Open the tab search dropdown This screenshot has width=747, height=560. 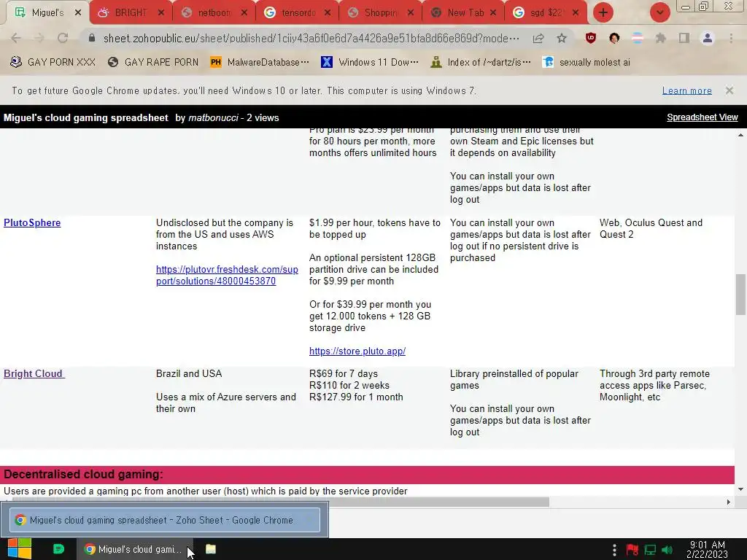pos(659,12)
